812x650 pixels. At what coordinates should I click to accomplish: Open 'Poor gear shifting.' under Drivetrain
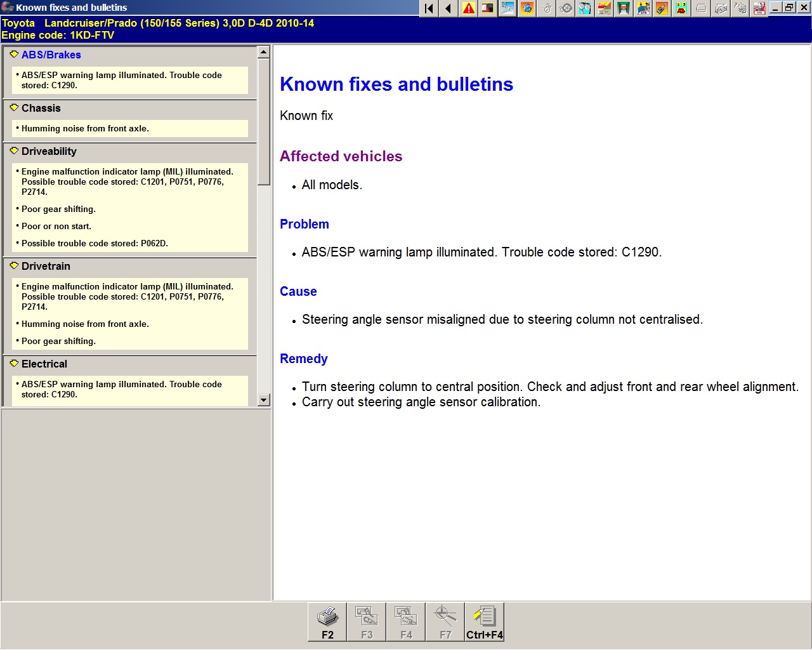click(x=58, y=341)
